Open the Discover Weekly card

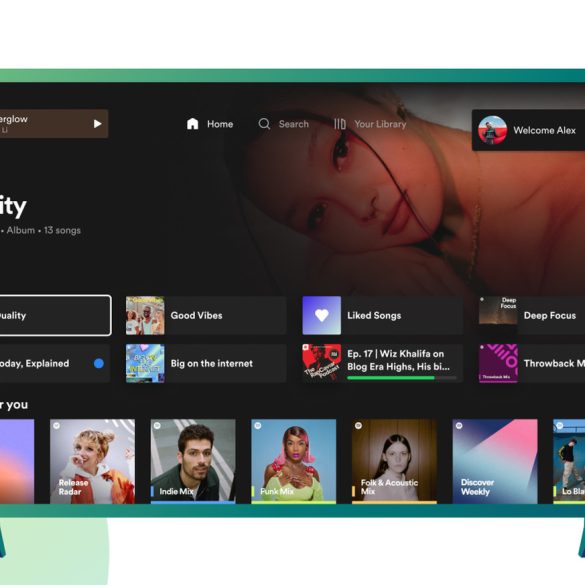point(495,462)
